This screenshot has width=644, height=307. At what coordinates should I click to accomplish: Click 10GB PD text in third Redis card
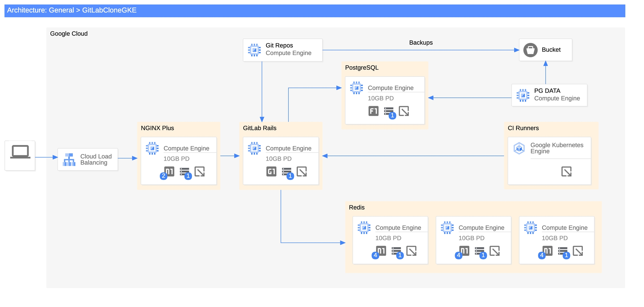point(555,238)
